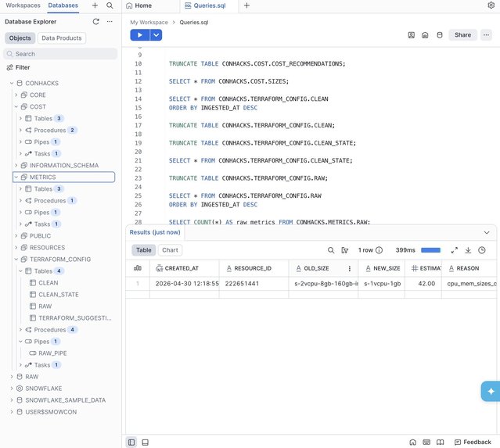
Task: Click the database context icon in toolbar
Action: point(440,35)
